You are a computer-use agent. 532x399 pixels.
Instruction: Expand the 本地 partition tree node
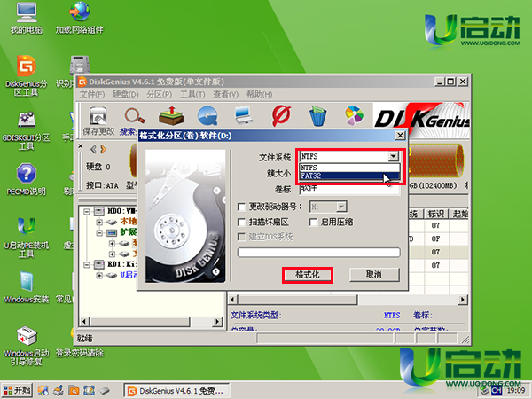click(x=99, y=223)
